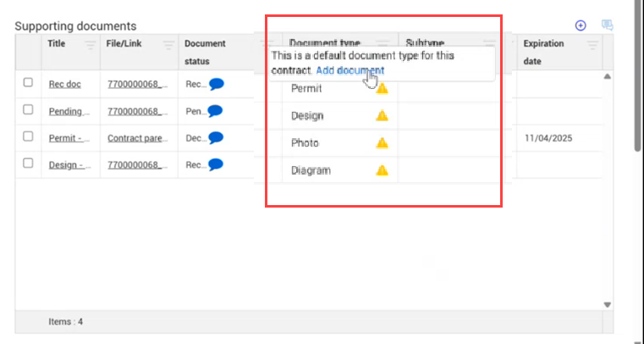Check the Permit row checkbox
Viewport: 644px width, 344px height.
[28, 136]
